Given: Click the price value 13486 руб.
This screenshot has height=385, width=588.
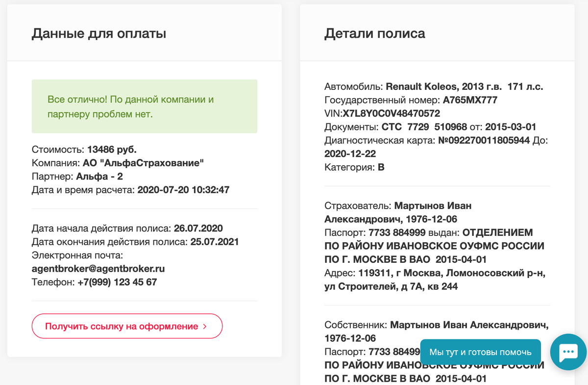Looking at the screenshot, I should click(112, 150).
